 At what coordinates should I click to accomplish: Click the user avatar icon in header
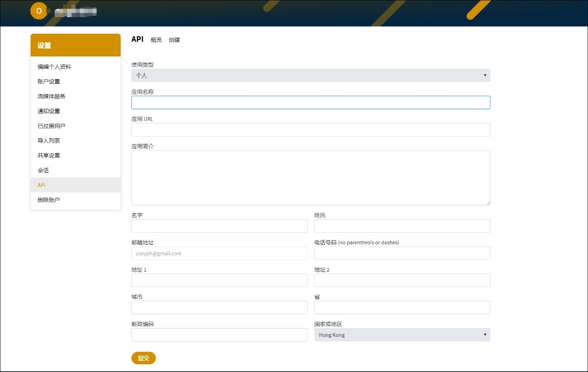[39, 11]
